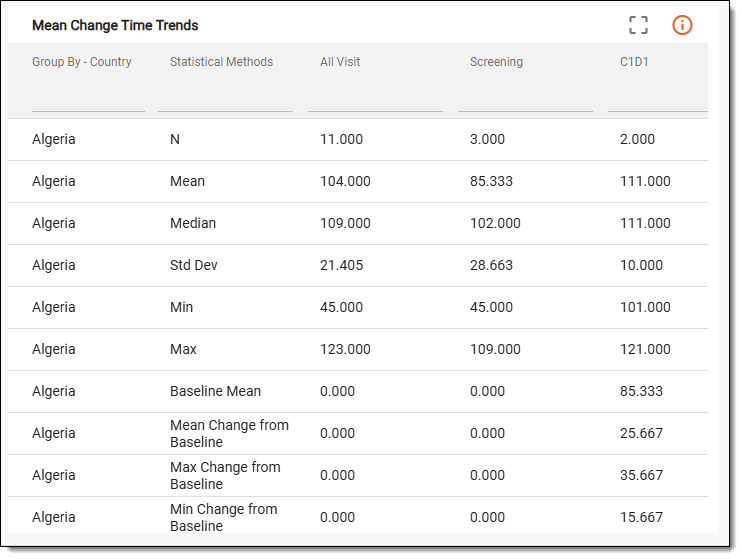Select the 25.667 value
742x559 pixels.
(x=641, y=433)
